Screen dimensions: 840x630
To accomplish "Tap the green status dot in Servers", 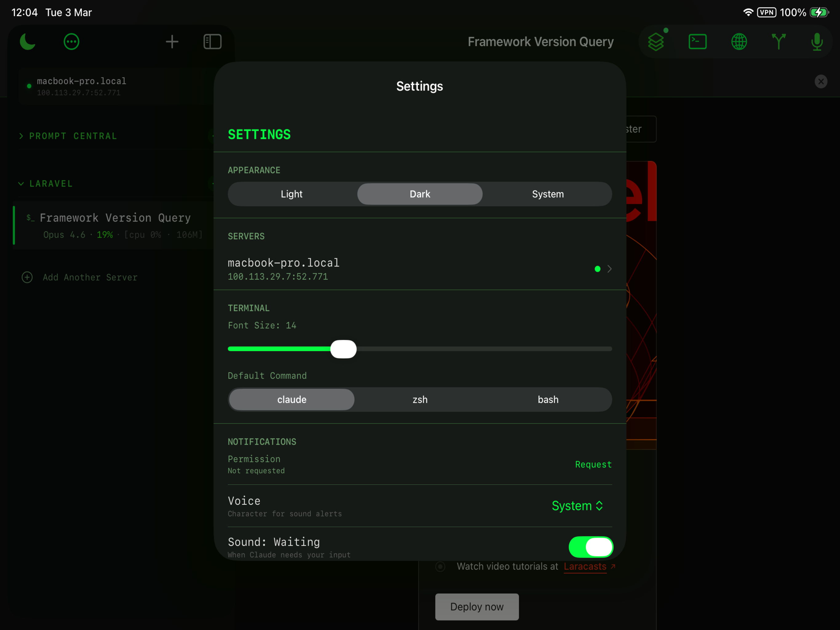I will [x=597, y=269].
